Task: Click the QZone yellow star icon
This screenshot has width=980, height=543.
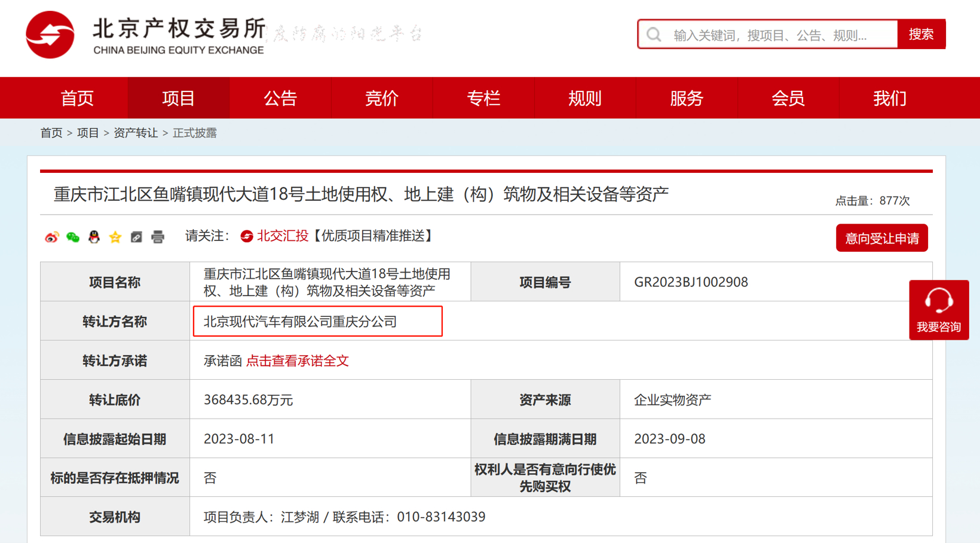Action: (x=115, y=237)
